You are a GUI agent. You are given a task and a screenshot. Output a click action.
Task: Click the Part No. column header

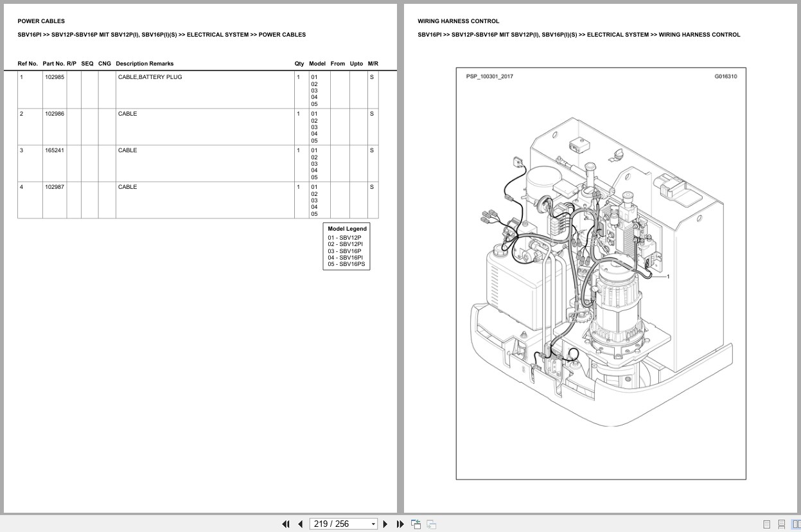[53, 64]
